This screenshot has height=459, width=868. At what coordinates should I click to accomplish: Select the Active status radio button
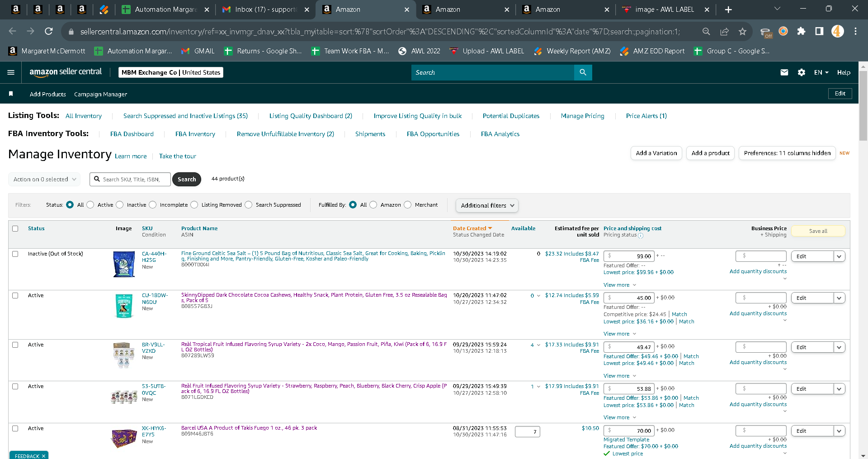point(90,205)
